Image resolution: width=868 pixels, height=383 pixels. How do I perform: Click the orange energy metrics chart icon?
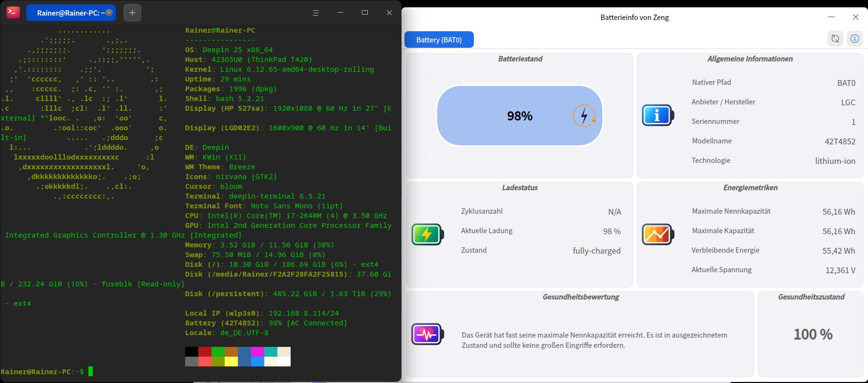pyautogui.click(x=657, y=234)
